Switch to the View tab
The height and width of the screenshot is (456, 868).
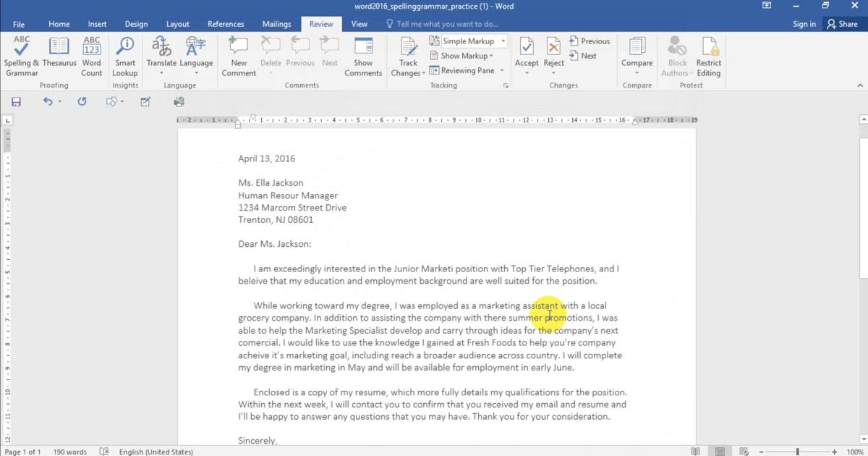[359, 24]
